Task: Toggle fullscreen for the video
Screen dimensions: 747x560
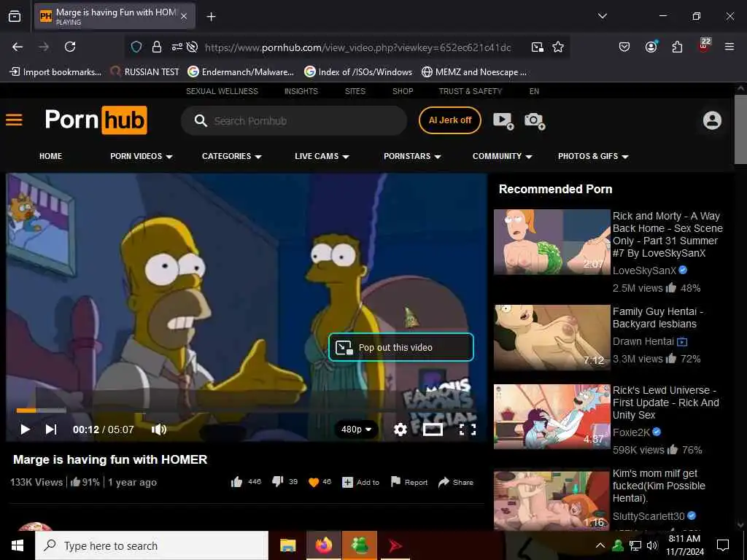Action: [x=468, y=429]
